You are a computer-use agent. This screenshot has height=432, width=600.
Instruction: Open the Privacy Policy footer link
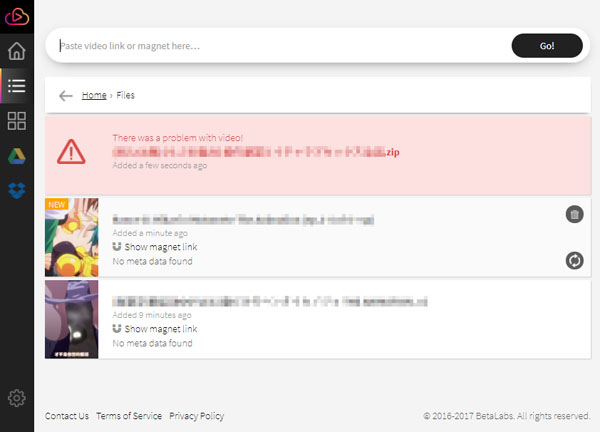point(196,416)
